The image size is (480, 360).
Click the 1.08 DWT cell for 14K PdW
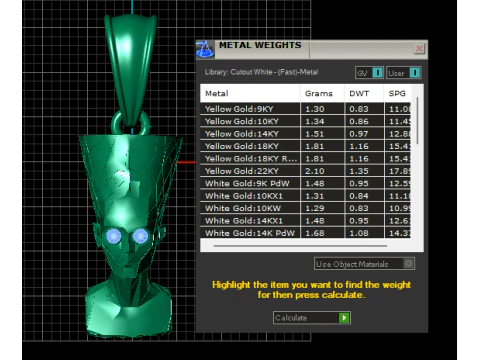click(x=364, y=233)
